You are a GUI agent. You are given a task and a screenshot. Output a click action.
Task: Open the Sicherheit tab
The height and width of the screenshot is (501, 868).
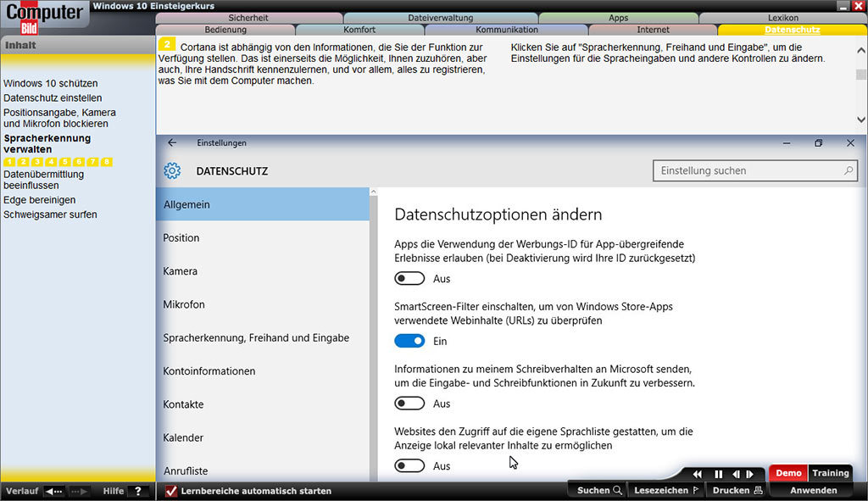248,18
